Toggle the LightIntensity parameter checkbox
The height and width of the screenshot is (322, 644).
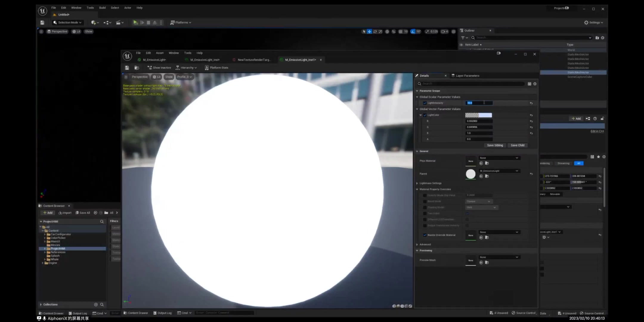coord(425,103)
